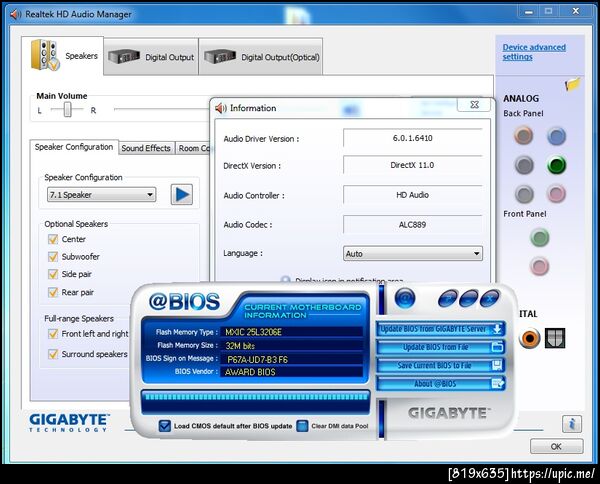Click the light gray back panel jack

[x=523, y=194]
